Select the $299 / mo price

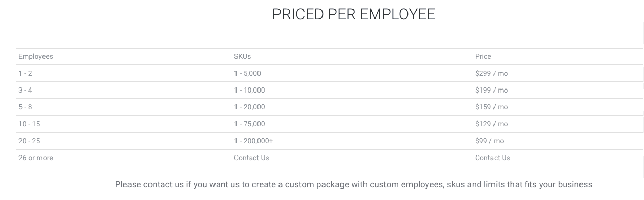click(491, 73)
